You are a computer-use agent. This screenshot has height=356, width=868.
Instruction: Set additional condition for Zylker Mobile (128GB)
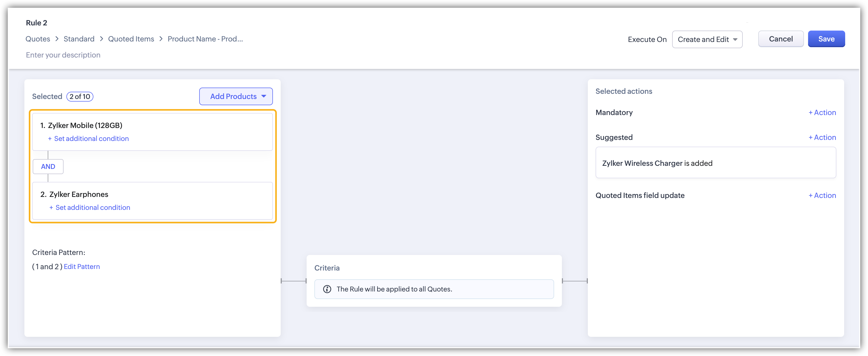coord(91,139)
